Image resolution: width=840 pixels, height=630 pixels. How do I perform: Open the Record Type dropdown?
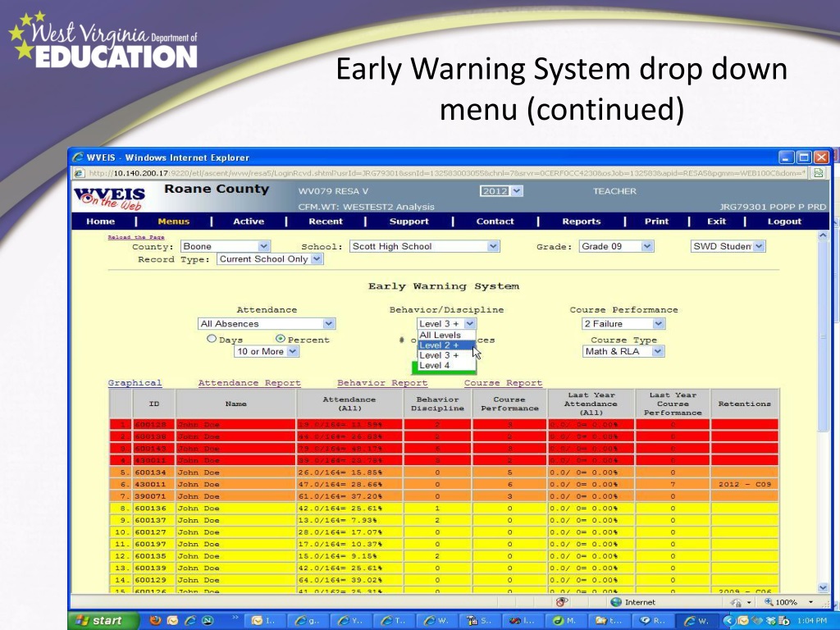click(270, 259)
